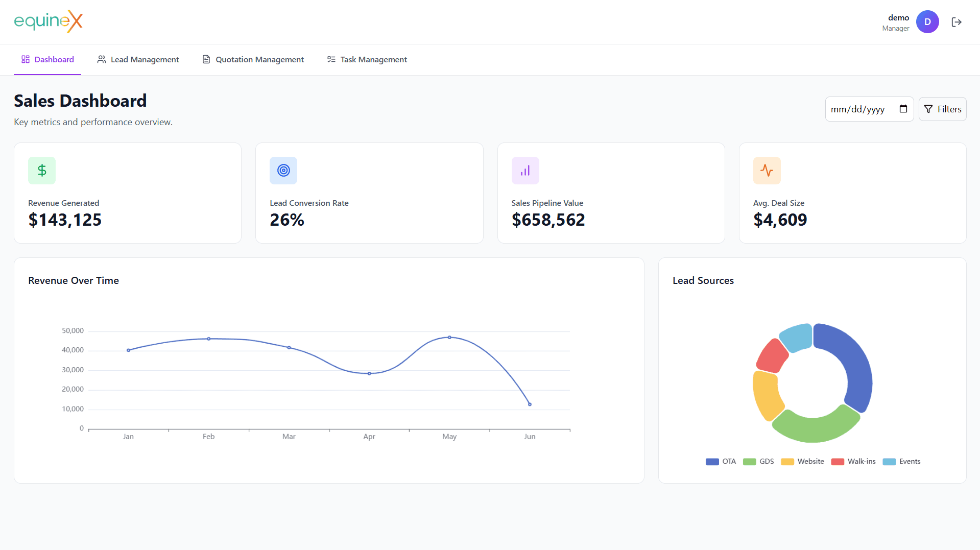Go to the Task Management tab
This screenshot has height=550, width=980.
click(x=367, y=60)
